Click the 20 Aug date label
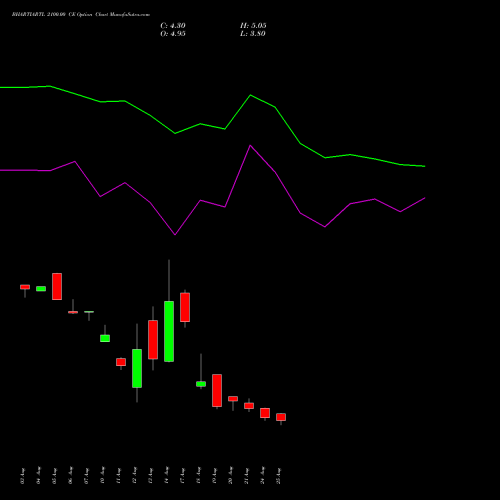 coord(231,476)
